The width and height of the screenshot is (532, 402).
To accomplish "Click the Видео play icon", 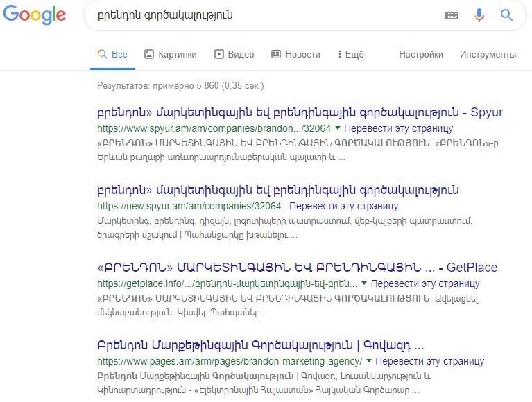I will click(x=219, y=54).
